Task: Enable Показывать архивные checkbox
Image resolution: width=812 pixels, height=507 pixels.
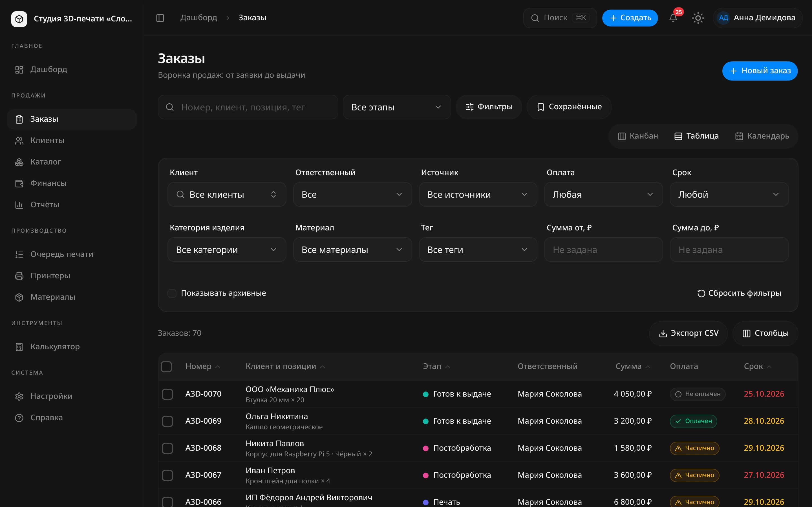Action: [x=172, y=293]
